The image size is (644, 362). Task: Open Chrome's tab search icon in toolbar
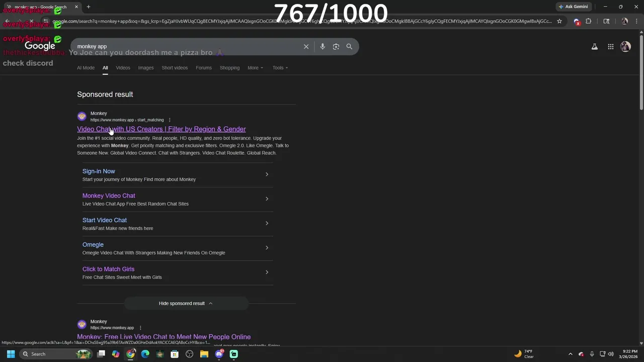(606, 21)
